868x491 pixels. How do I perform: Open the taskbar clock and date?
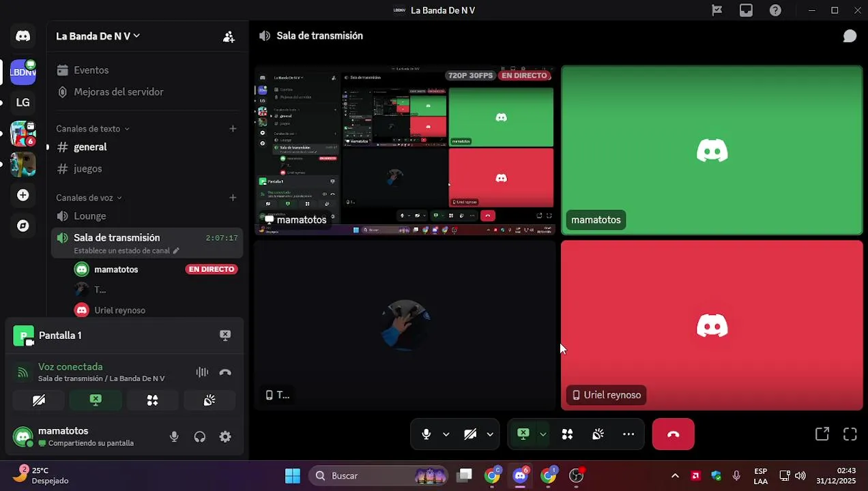point(836,476)
